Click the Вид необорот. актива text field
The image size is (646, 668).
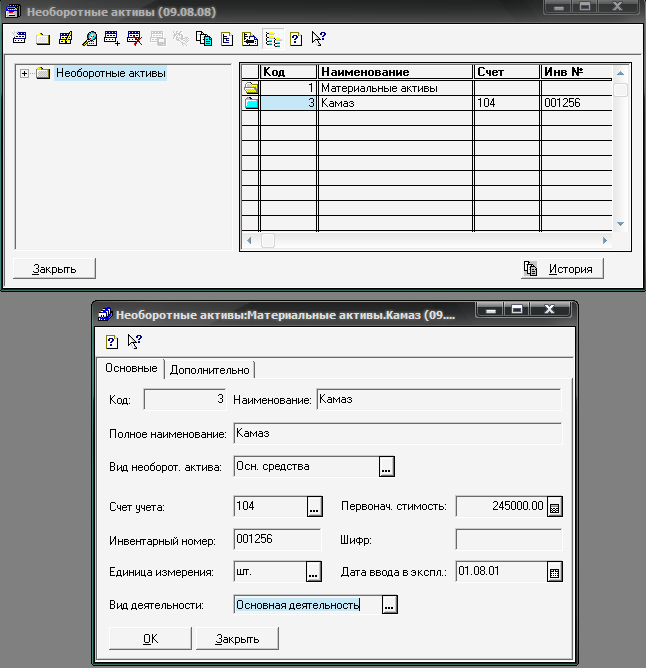click(x=306, y=466)
